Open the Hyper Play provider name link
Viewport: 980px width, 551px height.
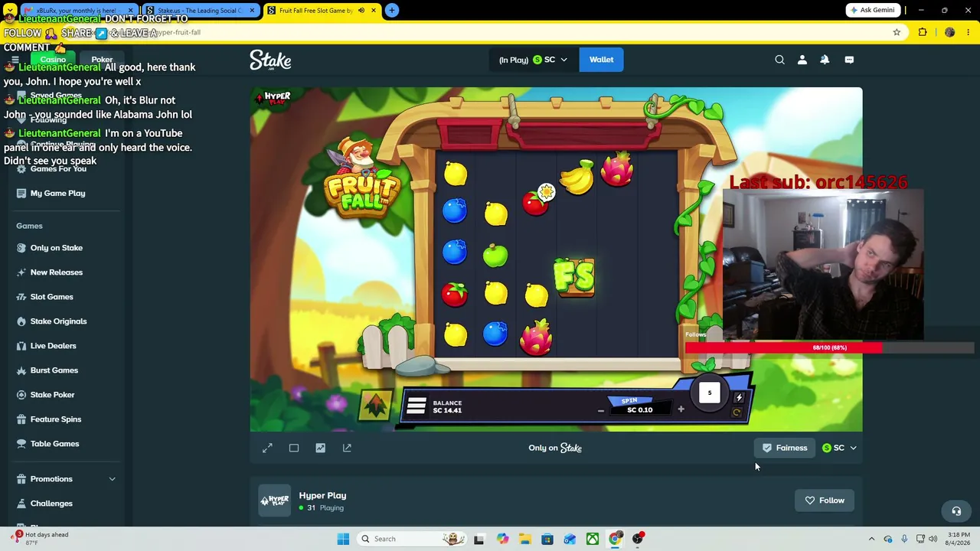[322, 495]
